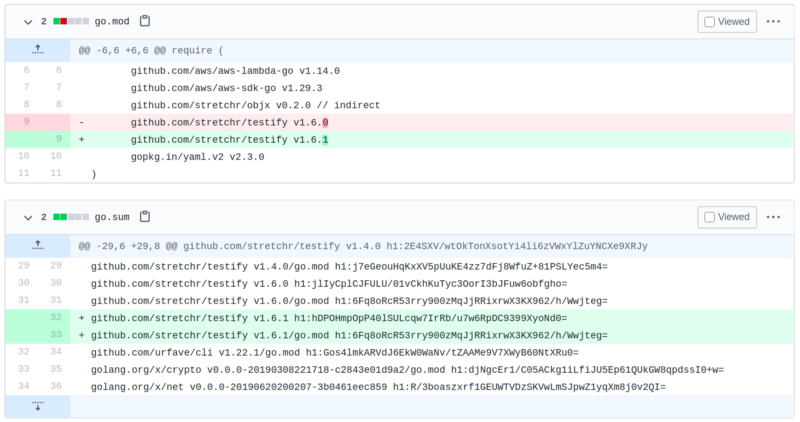
Task: Click the golang.org/x/crypto go.sum line
Action: point(400,369)
